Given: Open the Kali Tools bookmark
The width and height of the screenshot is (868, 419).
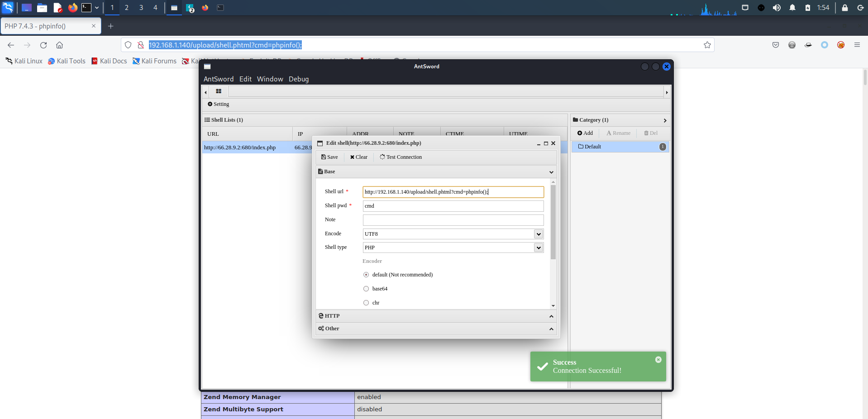Looking at the screenshot, I should tap(67, 61).
